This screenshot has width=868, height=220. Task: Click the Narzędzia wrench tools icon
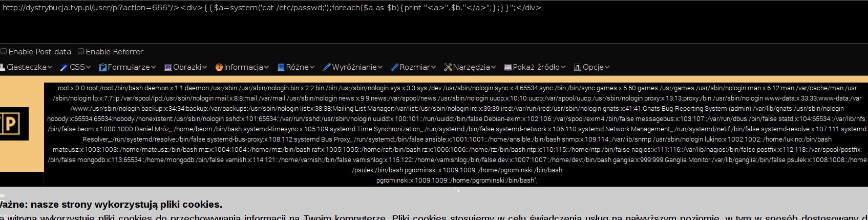448,67
